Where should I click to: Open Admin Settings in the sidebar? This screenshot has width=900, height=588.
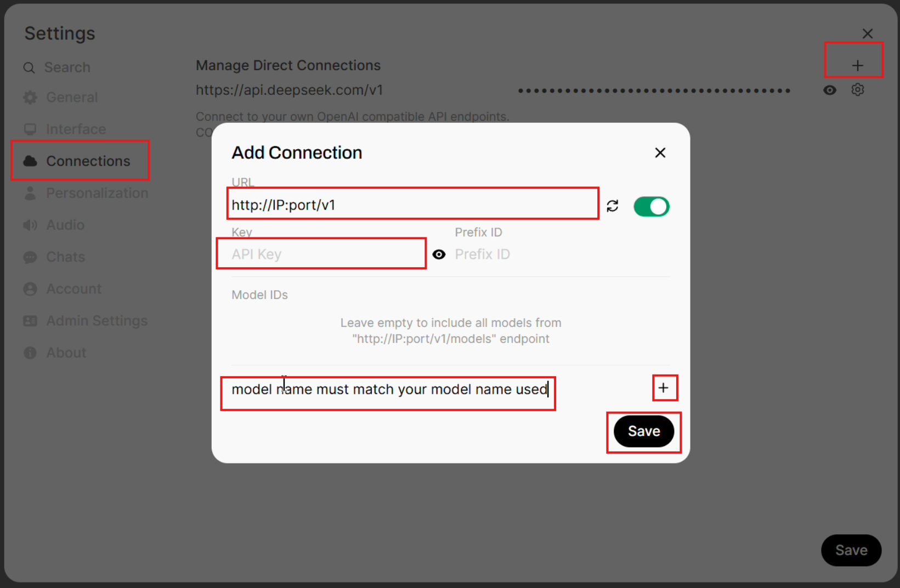[97, 321]
